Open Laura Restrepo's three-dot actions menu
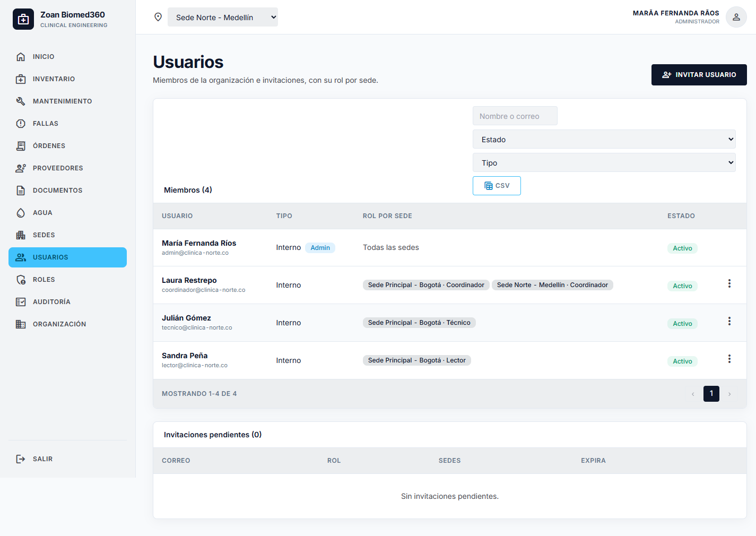The height and width of the screenshot is (536, 756). [x=729, y=284]
